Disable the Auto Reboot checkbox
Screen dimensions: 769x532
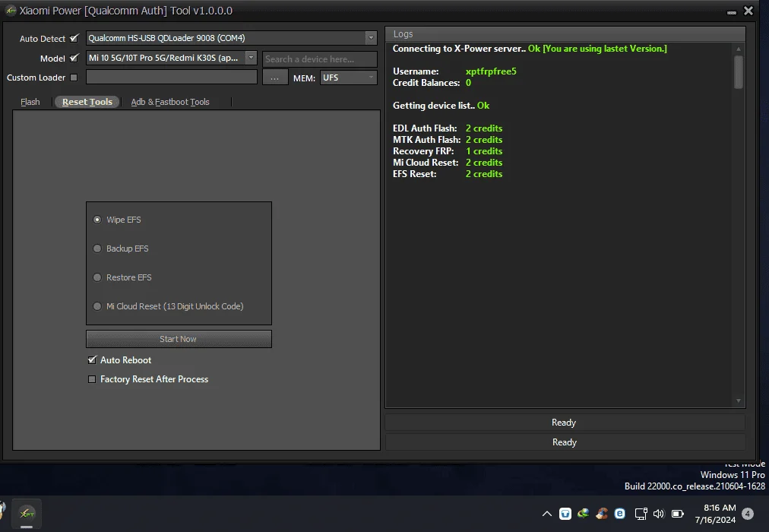(92, 360)
